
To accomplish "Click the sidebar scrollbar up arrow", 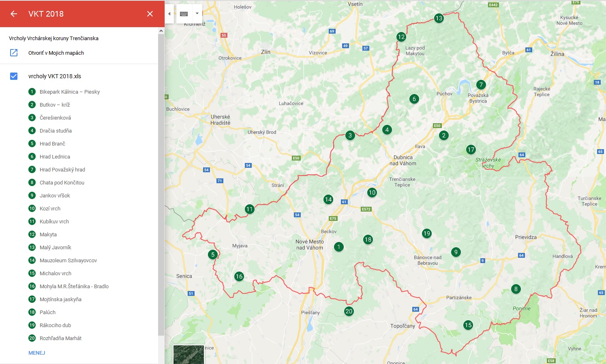I will tap(161, 31).
